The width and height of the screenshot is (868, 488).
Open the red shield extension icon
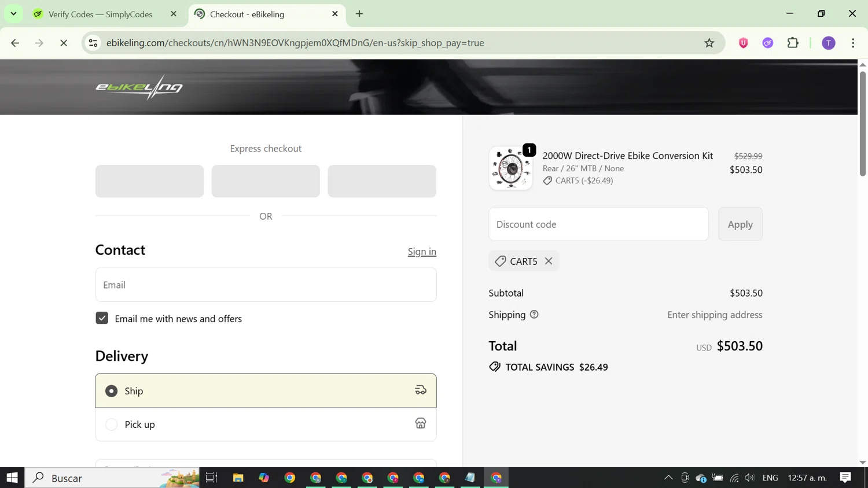click(x=744, y=43)
